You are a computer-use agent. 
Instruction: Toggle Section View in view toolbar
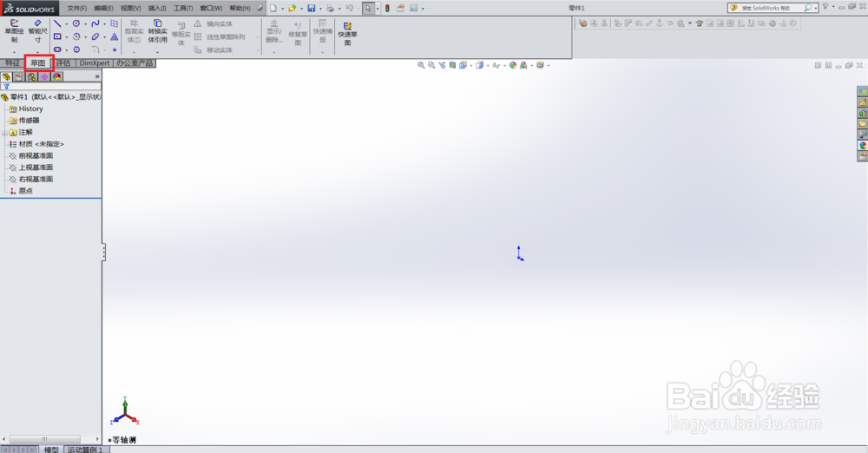click(x=453, y=65)
